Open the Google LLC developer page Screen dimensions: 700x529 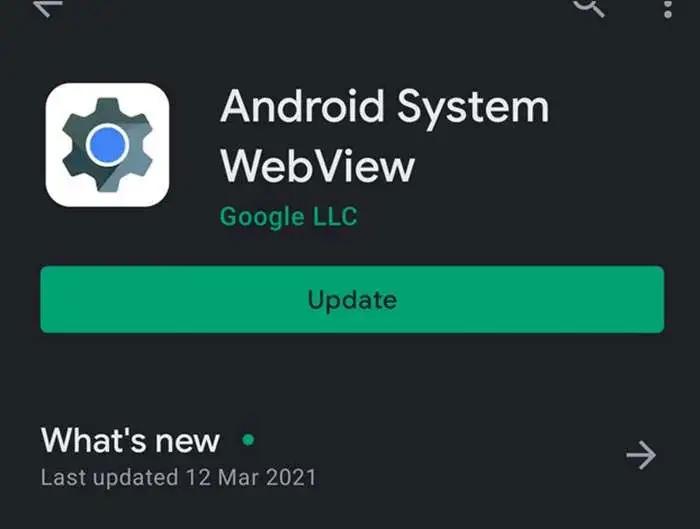[x=288, y=217]
